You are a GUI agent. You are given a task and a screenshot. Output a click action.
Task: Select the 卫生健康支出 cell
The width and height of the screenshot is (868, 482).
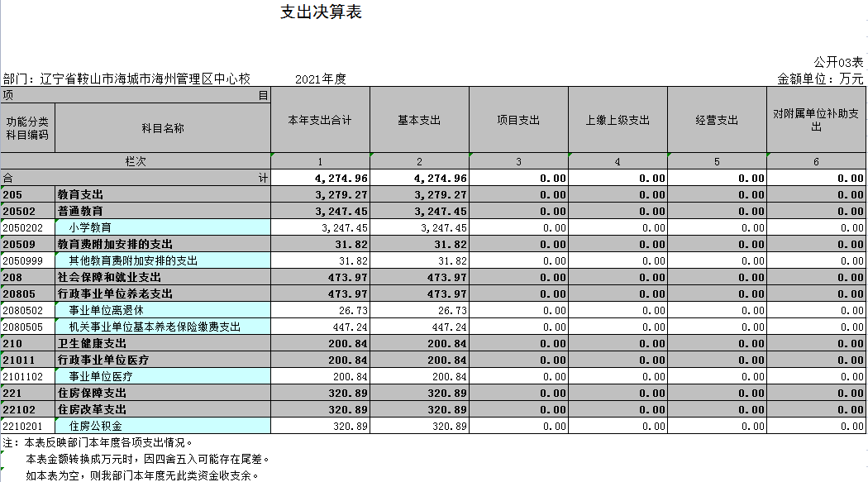tap(163, 344)
